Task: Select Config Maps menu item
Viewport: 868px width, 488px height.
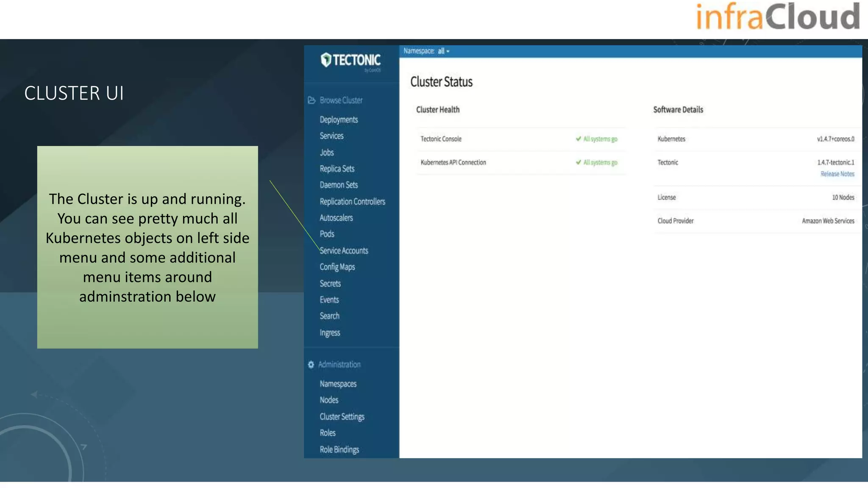Action: tap(337, 267)
